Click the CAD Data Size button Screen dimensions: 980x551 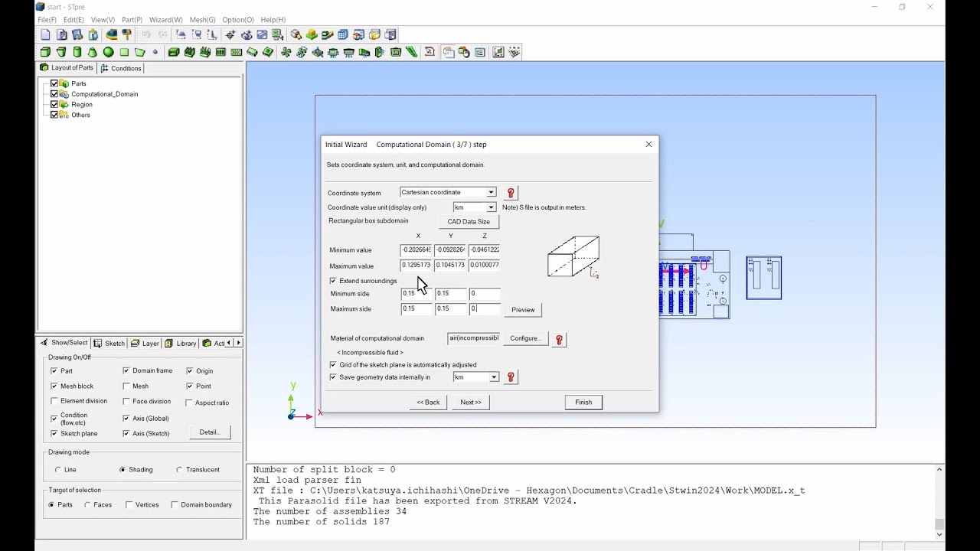469,222
